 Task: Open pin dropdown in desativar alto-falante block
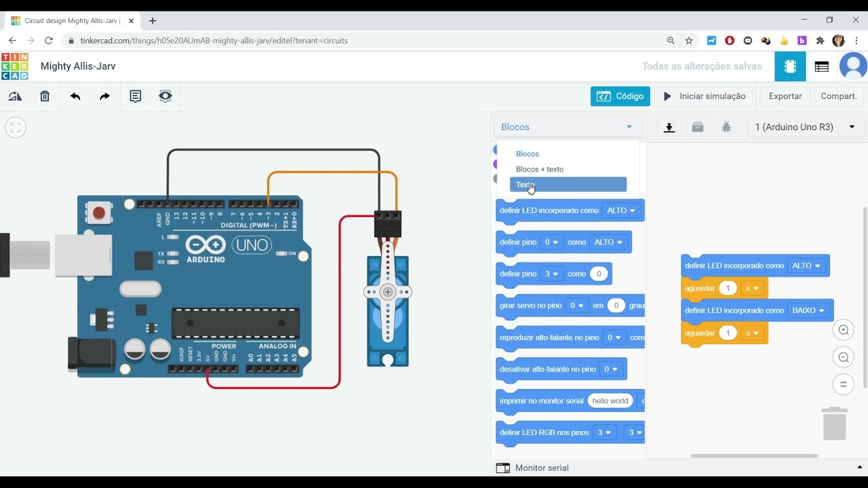click(611, 369)
